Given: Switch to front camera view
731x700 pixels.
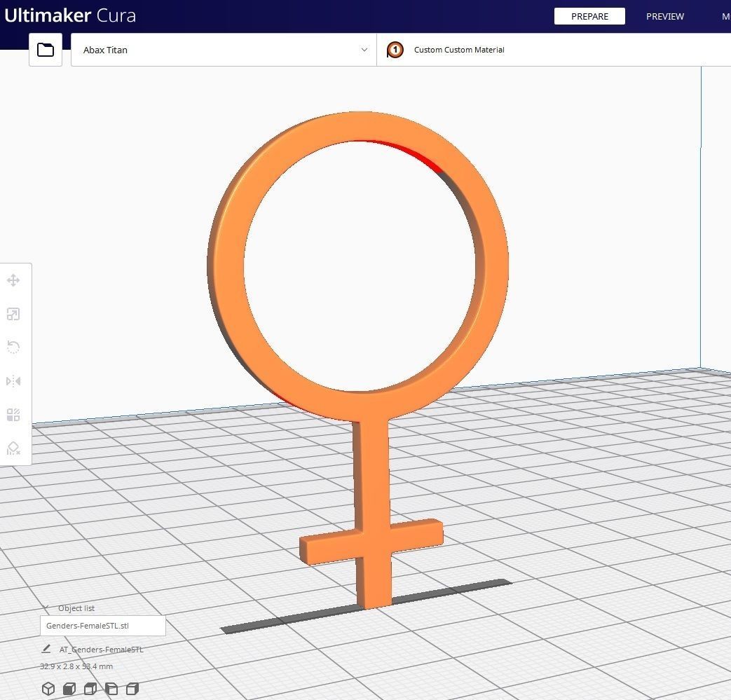Looking at the screenshot, I should [69, 689].
